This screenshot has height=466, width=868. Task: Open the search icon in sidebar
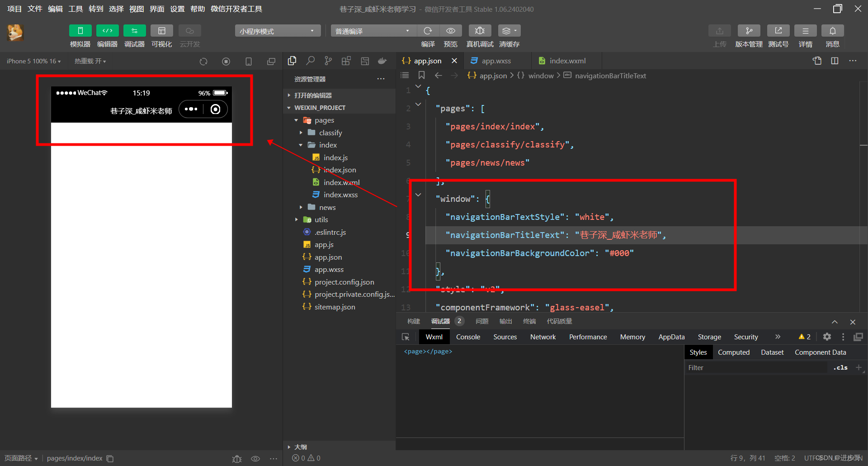[x=310, y=61]
